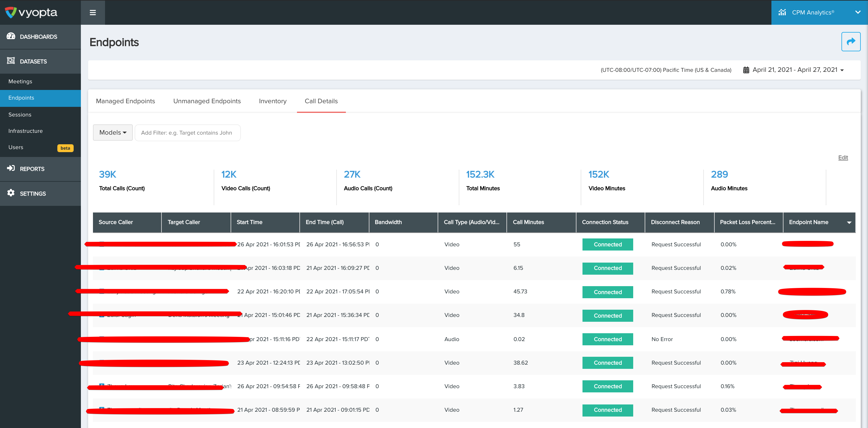Open the April 21 - April 27 date range picker

[798, 70]
